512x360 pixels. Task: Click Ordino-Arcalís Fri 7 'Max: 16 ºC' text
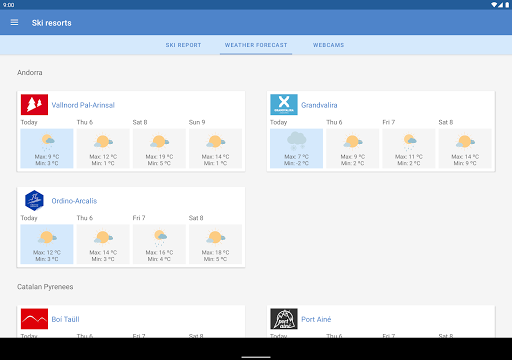point(159,252)
